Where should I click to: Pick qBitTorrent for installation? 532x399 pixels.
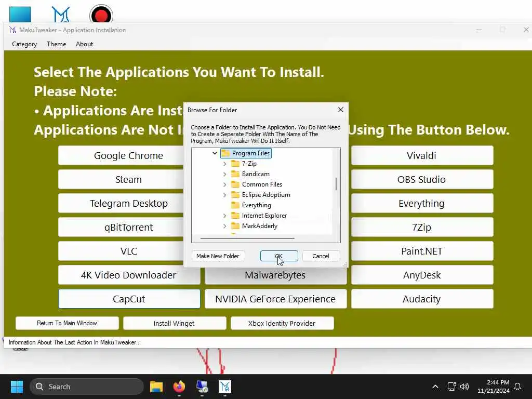pos(121,227)
